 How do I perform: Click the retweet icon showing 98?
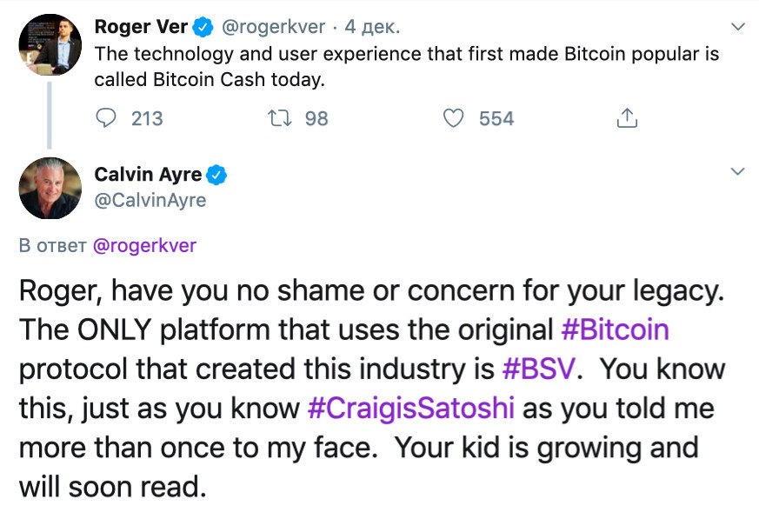point(281,118)
